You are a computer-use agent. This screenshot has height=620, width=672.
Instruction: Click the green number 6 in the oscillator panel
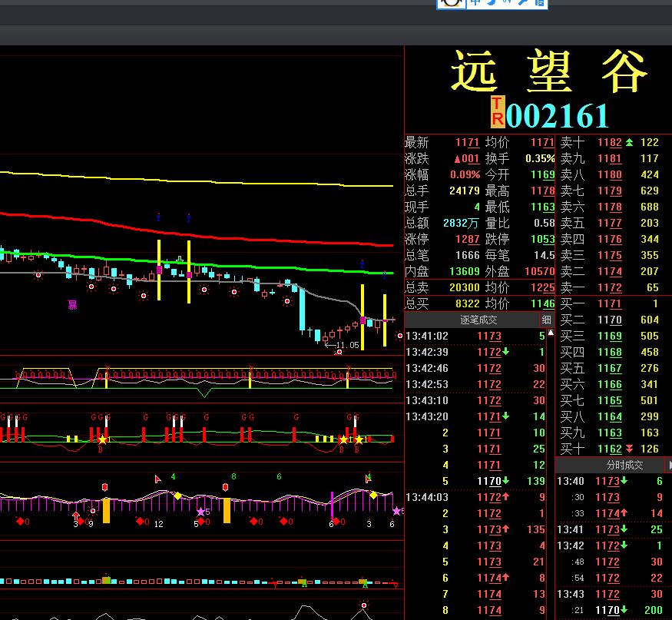(279, 476)
